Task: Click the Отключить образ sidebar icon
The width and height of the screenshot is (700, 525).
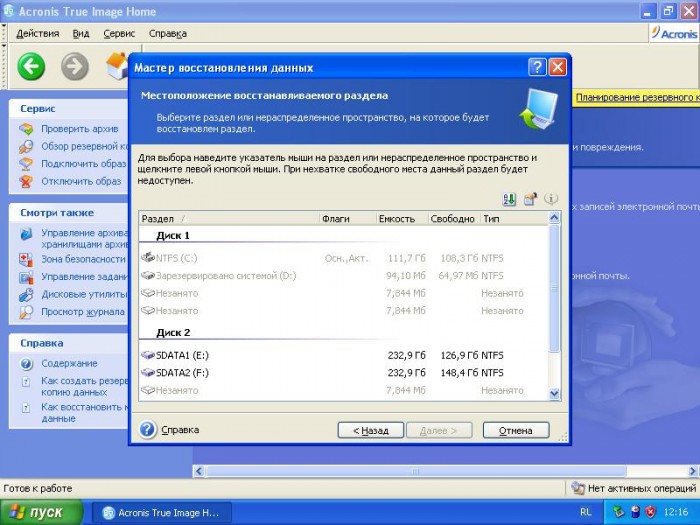Action: pos(26,181)
